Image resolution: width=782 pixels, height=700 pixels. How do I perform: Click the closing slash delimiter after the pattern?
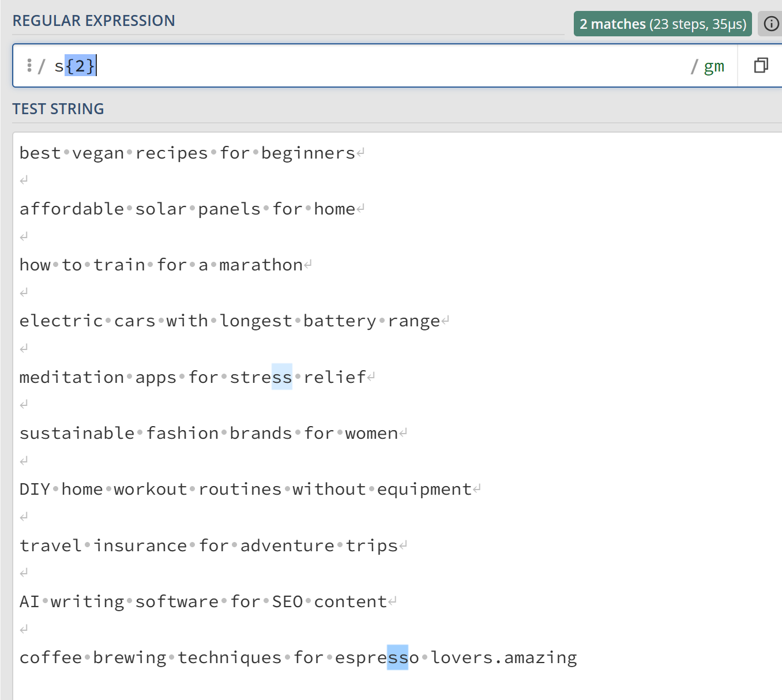(x=693, y=65)
